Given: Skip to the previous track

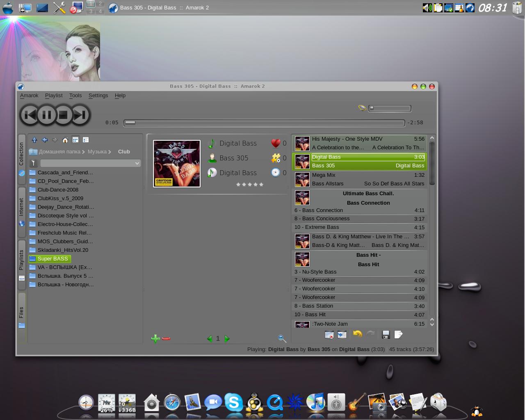Looking at the screenshot, I should click(29, 115).
